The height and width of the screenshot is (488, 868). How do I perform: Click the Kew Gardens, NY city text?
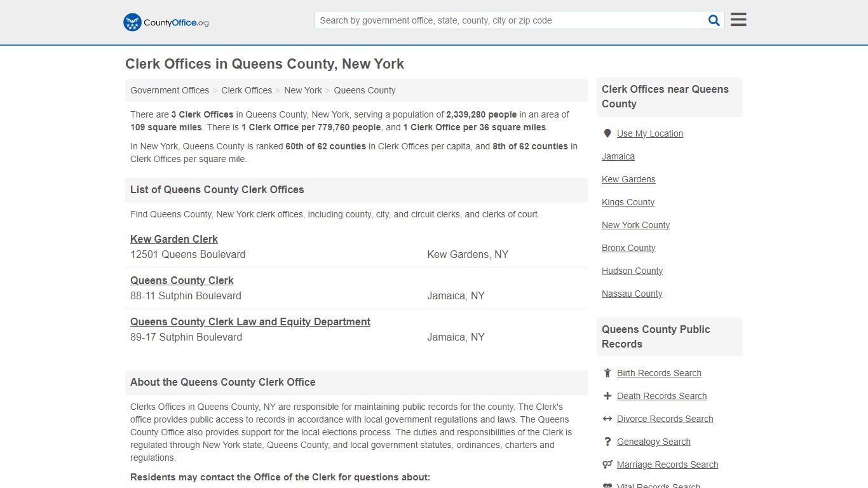[x=468, y=254]
